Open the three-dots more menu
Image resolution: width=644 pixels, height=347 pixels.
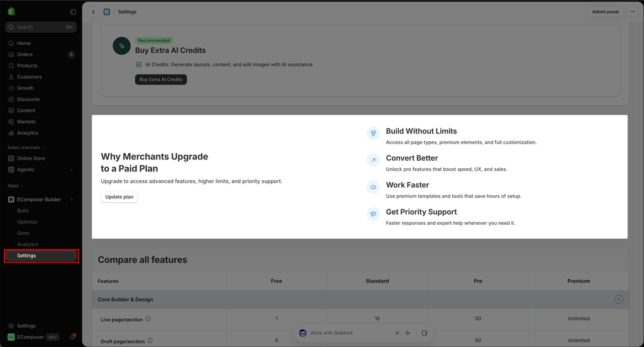[x=632, y=11]
